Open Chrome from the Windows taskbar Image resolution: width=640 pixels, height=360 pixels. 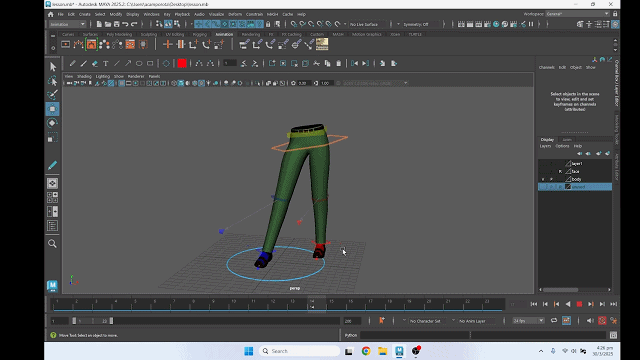tap(366, 351)
